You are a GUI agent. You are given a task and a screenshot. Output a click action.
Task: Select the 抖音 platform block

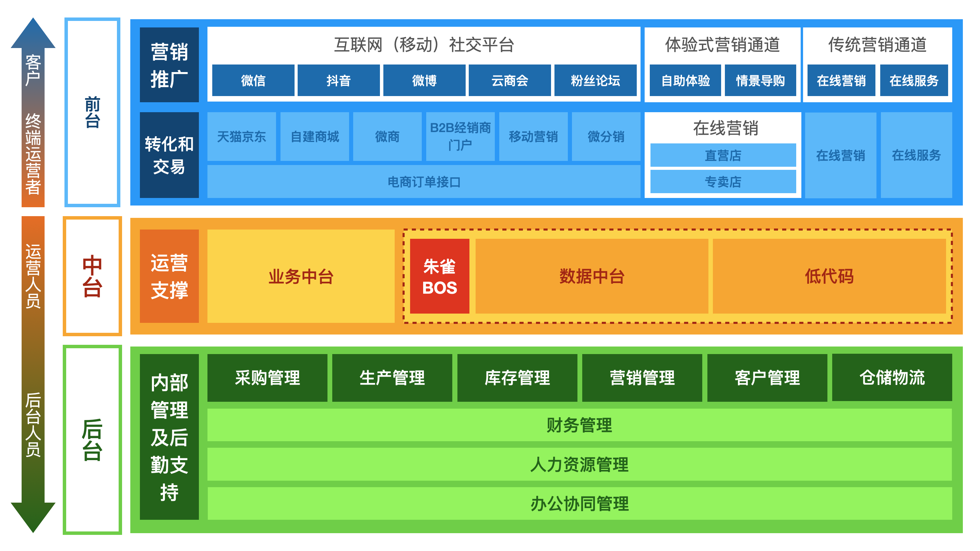[x=338, y=81]
